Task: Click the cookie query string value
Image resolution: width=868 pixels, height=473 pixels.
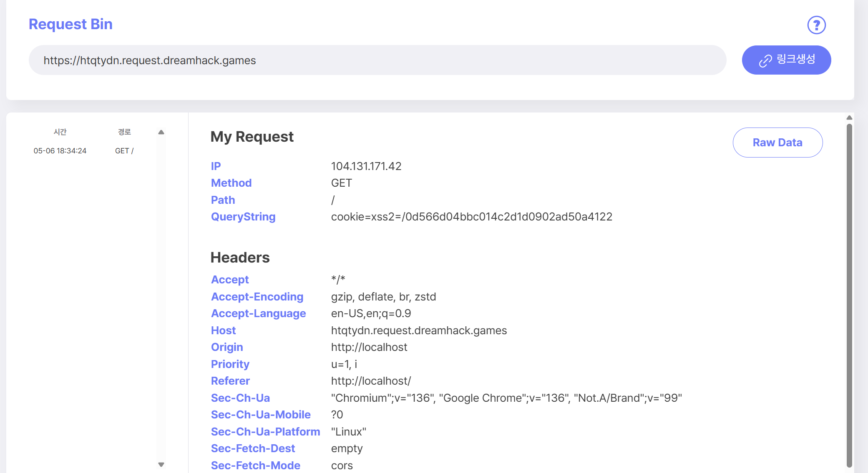Action: [471, 217]
